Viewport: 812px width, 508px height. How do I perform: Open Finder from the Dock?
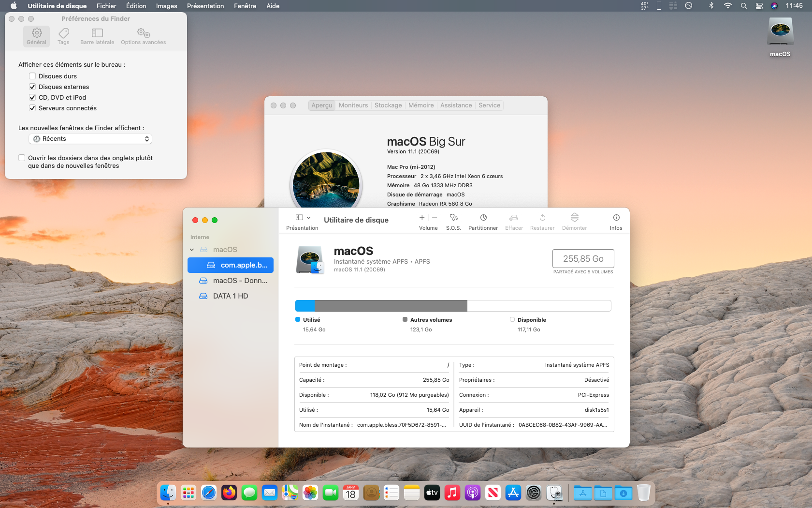tap(168, 493)
